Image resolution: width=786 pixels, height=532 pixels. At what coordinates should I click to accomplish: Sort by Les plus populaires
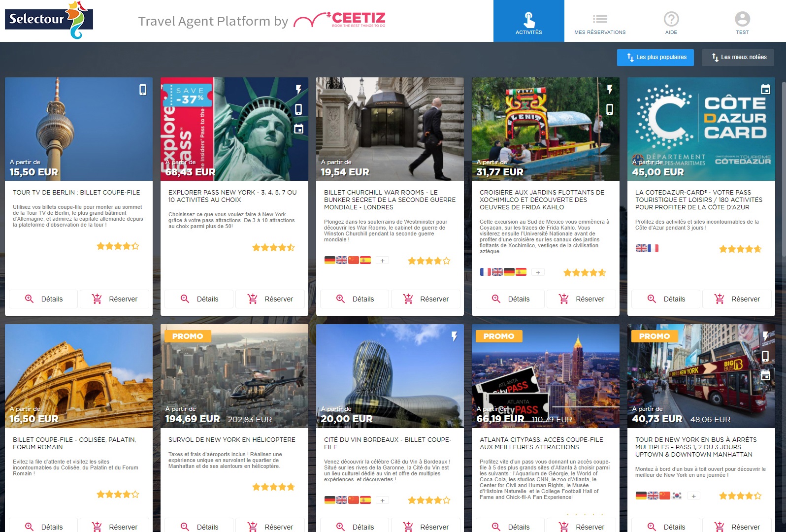point(655,57)
